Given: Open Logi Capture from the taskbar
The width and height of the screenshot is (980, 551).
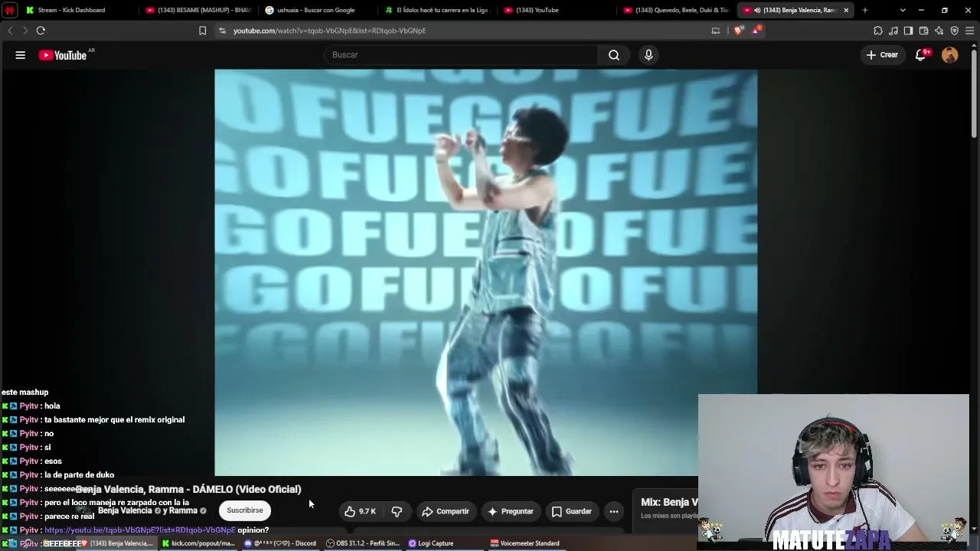Looking at the screenshot, I should click(431, 543).
